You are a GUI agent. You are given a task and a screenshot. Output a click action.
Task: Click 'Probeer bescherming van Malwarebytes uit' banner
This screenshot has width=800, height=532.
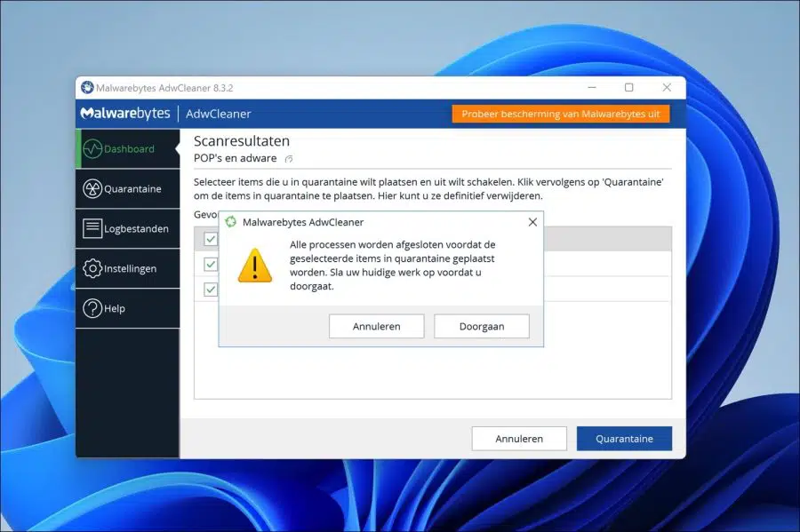(561, 114)
